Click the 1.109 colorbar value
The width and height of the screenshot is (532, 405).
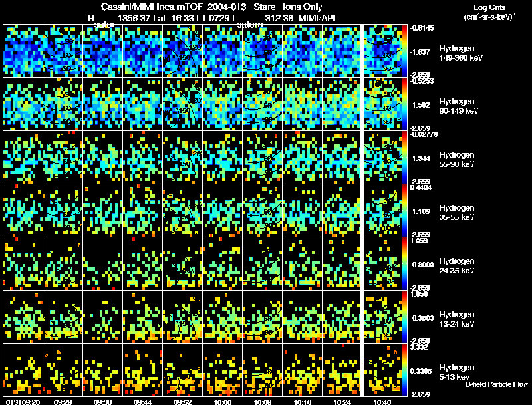tap(421, 211)
